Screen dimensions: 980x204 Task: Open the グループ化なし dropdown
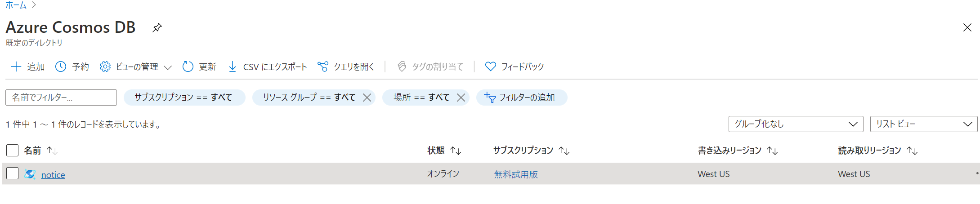click(796, 124)
